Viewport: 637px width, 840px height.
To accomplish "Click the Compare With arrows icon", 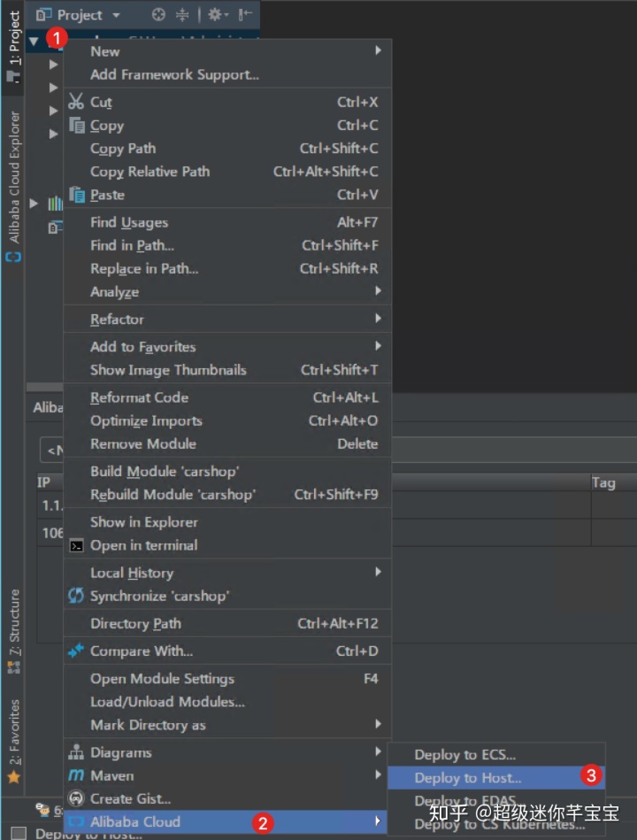I will pos(76,651).
